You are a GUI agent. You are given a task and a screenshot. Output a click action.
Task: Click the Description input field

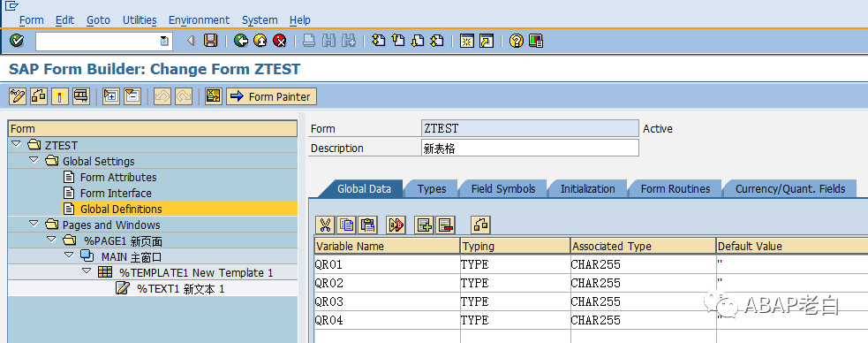(530, 148)
